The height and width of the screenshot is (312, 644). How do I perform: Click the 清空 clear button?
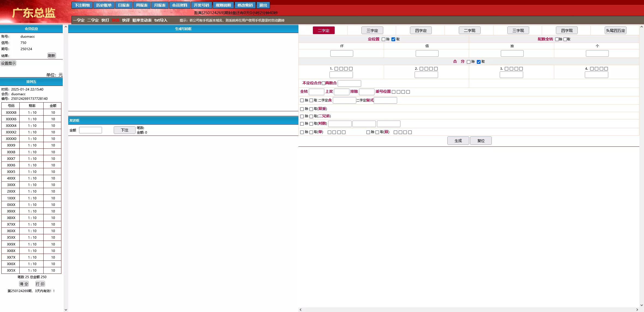pyautogui.click(x=24, y=284)
